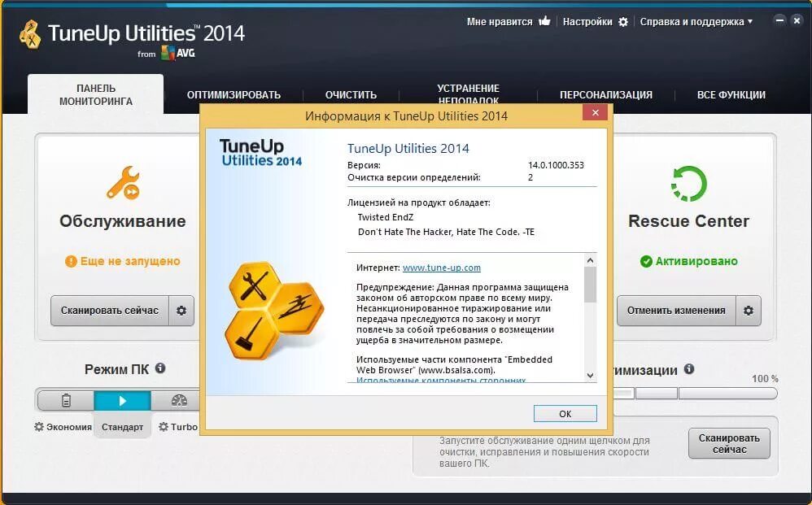Viewport: 812px width, 505px height.
Task: Click Сканировать сейчас under Обслуживание
Action: [x=110, y=311]
